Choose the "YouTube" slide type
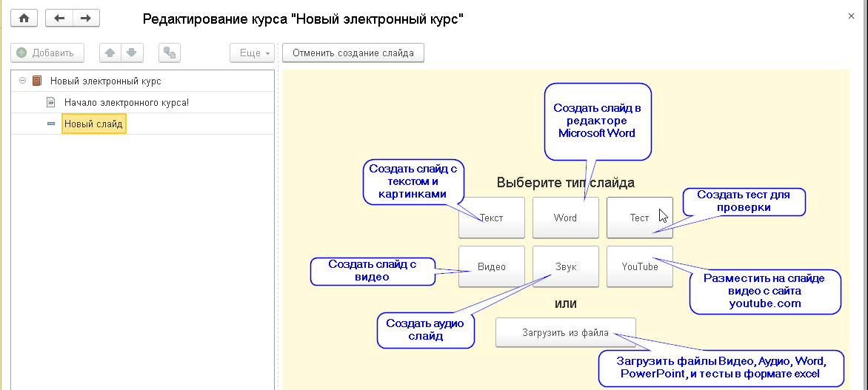Screen dimensions: 868x390 (x=640, y=266)
